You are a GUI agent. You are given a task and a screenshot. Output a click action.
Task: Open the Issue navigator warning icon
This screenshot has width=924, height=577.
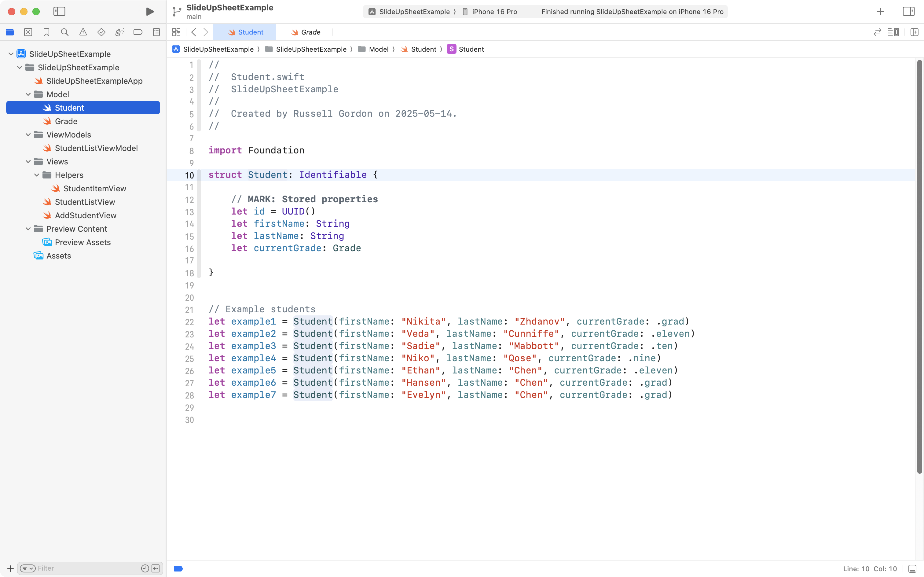(x=83, y=32)
